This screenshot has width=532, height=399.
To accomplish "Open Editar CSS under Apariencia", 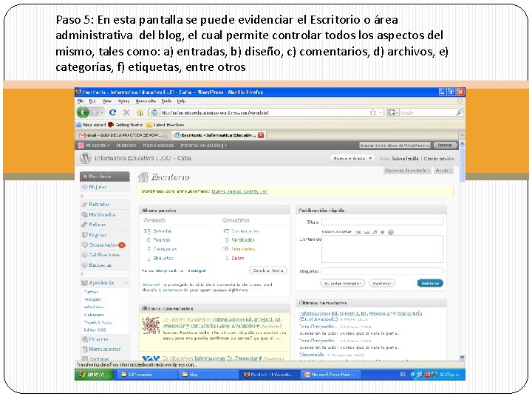I will [x=95, y=330].
